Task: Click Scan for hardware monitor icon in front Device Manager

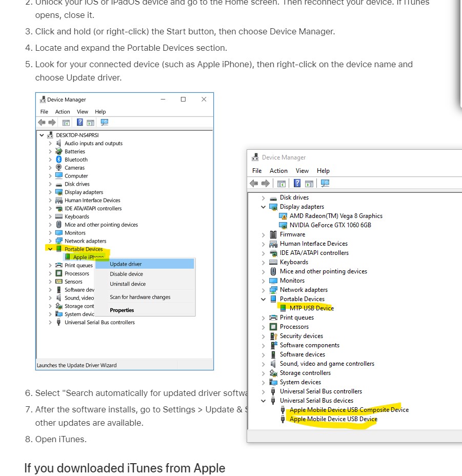Action: click(x=325, y=183)
